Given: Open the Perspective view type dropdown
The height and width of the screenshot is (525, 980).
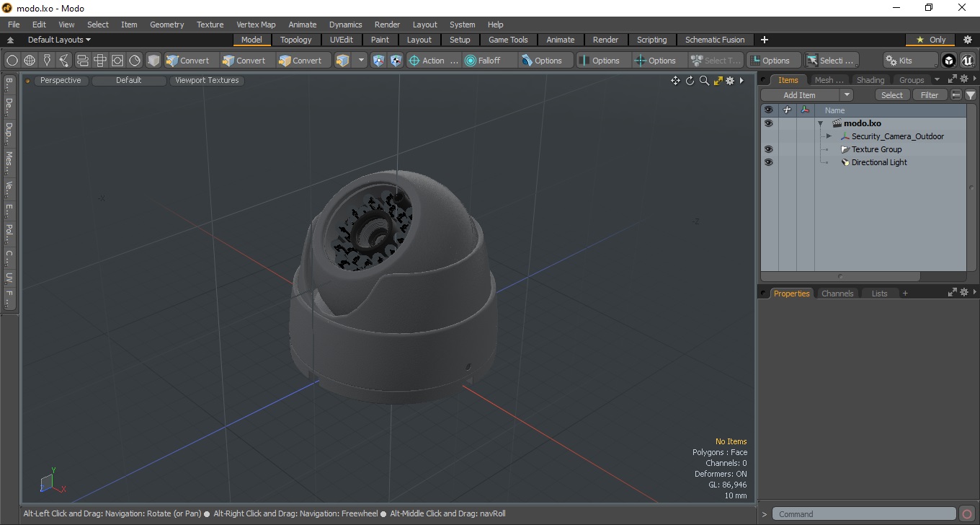Looking at the screenshot, I should click(61, 81).
